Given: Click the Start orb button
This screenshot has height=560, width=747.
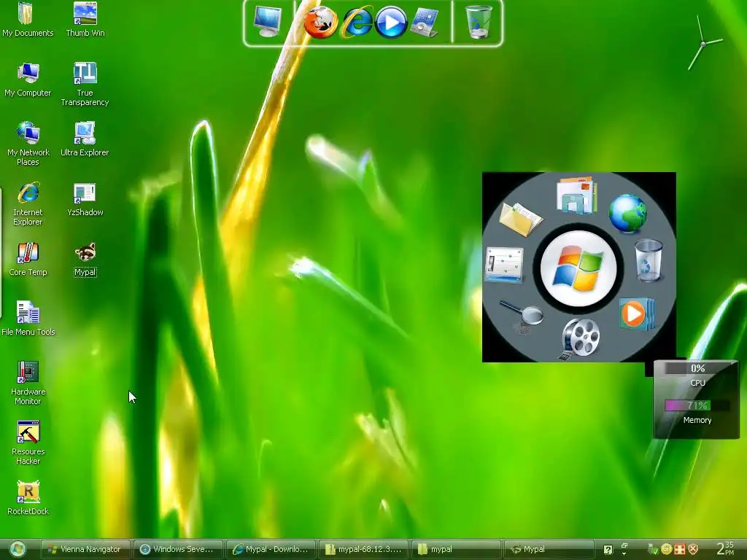Looking at the screenshot, I should point(18,549).
